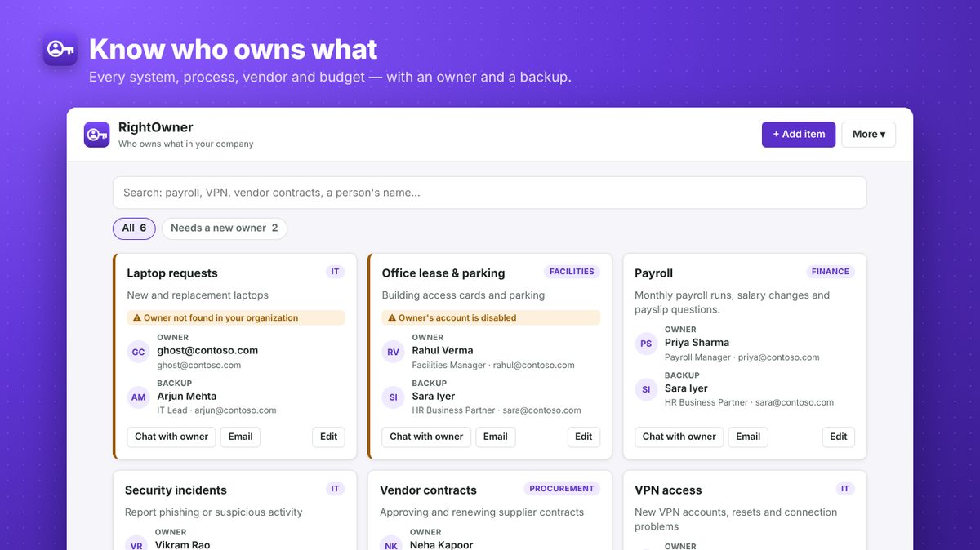The image size is (980, 550).
Task: Click GC avatar for ghost@contoso.com owner
Action: tap(139, 353)
